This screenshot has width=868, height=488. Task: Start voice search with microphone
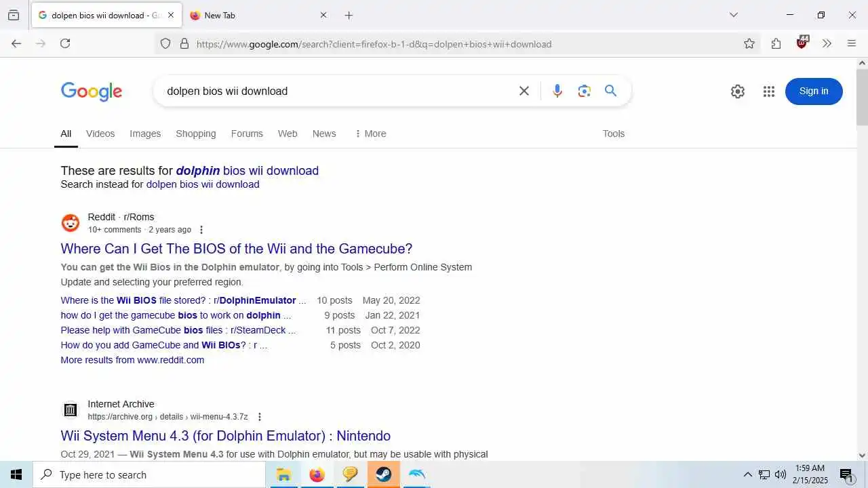[x=557, y=91]
